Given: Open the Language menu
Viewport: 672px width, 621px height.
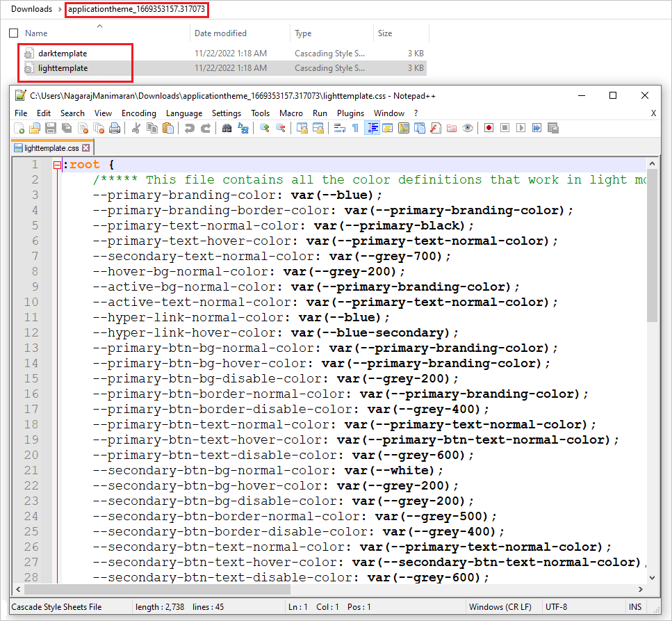Looking at the screenshot, I should [184, 113].
